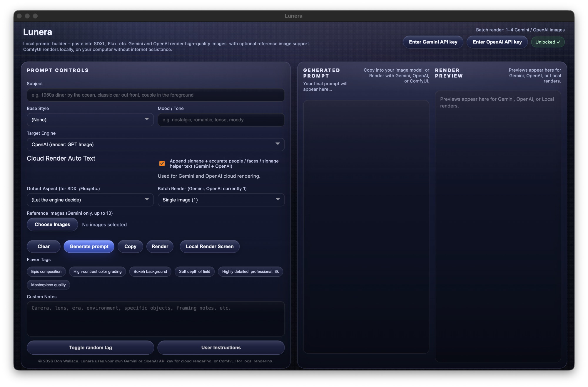Click the Mood / Tone text field
This screenshot has width=588, height=387.
point(221,120)
